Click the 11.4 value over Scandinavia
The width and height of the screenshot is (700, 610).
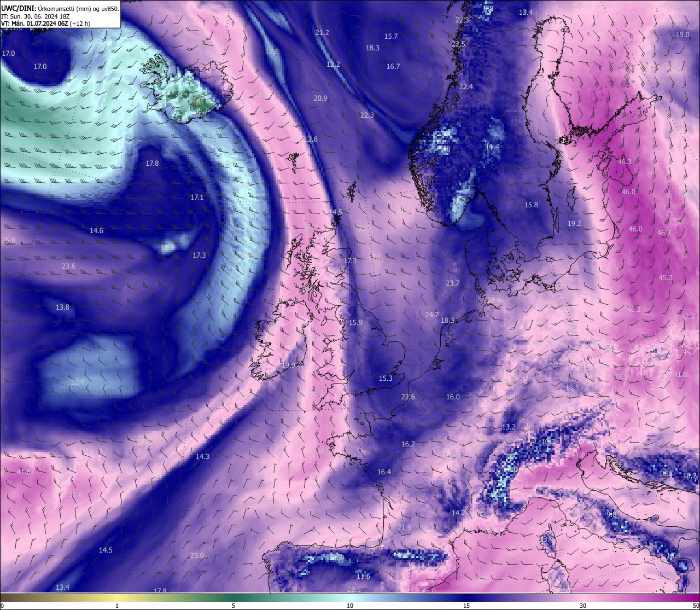493,147
